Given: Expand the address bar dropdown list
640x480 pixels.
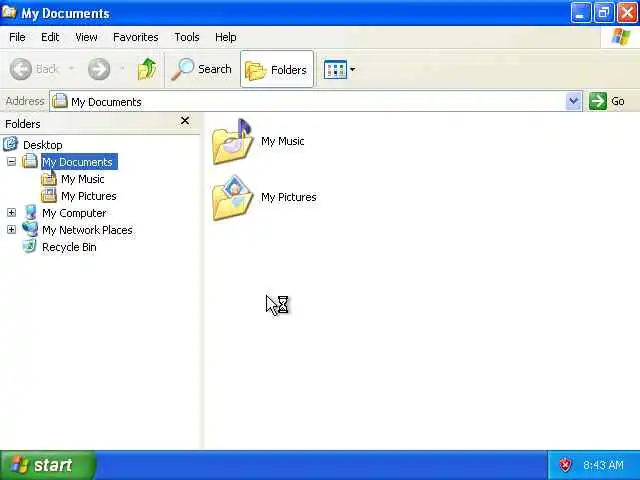Looking at the screenshot, I should 573,101.
